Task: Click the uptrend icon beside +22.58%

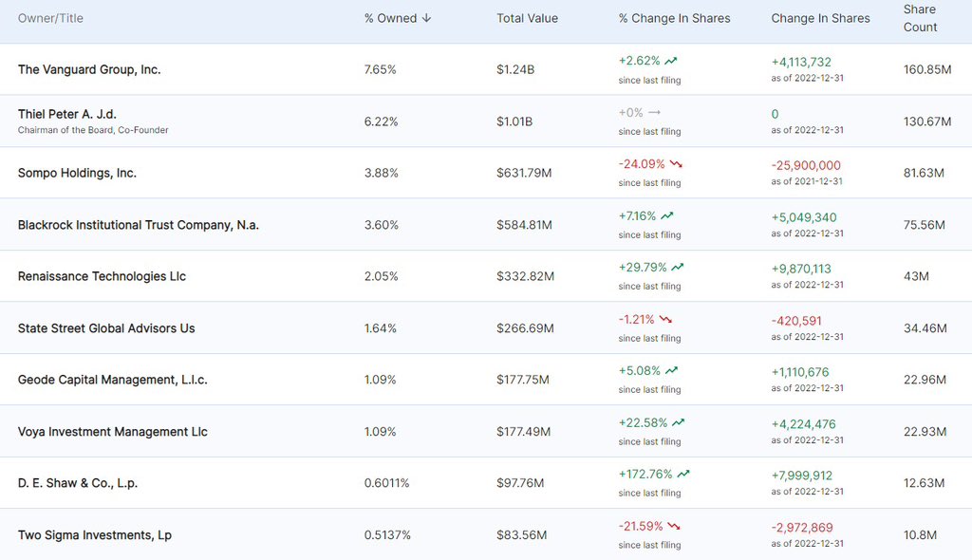Action: 678,423
